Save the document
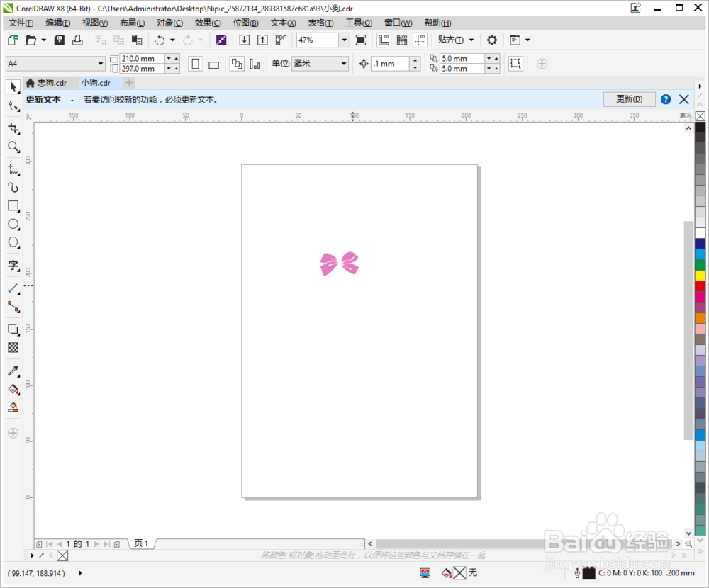Image resolution: width=709 pixels, height=588 pixels. [x=60, y=40]
